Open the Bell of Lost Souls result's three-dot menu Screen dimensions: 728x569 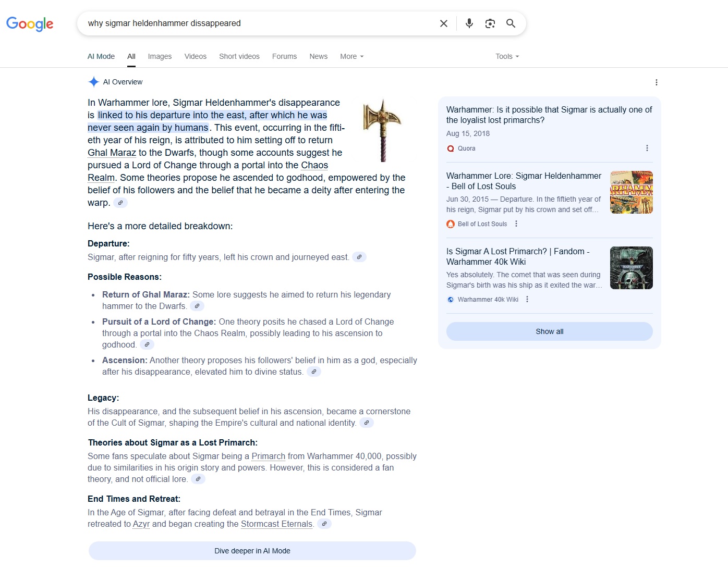tap(516, 224)
